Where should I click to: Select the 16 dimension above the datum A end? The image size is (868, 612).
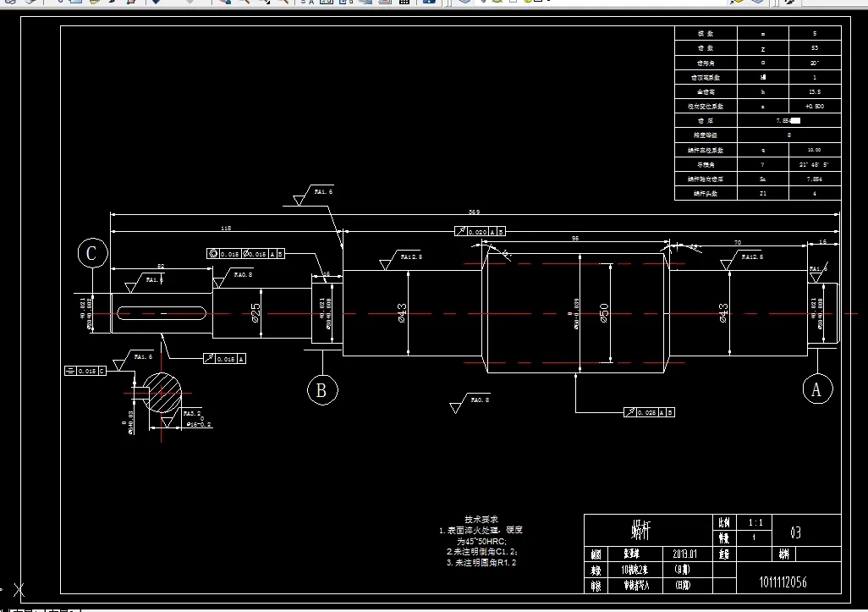[822, 242]
